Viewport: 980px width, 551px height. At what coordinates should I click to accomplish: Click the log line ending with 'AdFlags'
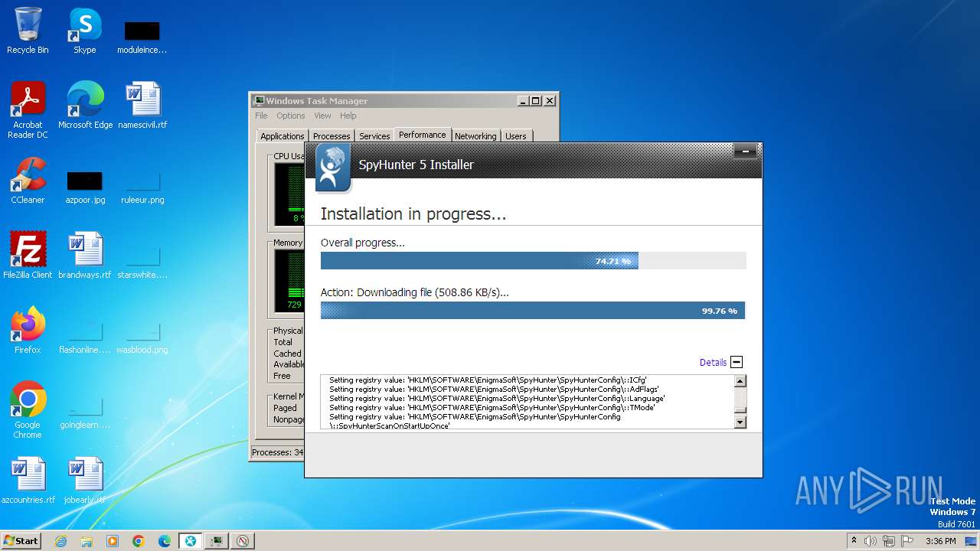(x=494, y=389)
